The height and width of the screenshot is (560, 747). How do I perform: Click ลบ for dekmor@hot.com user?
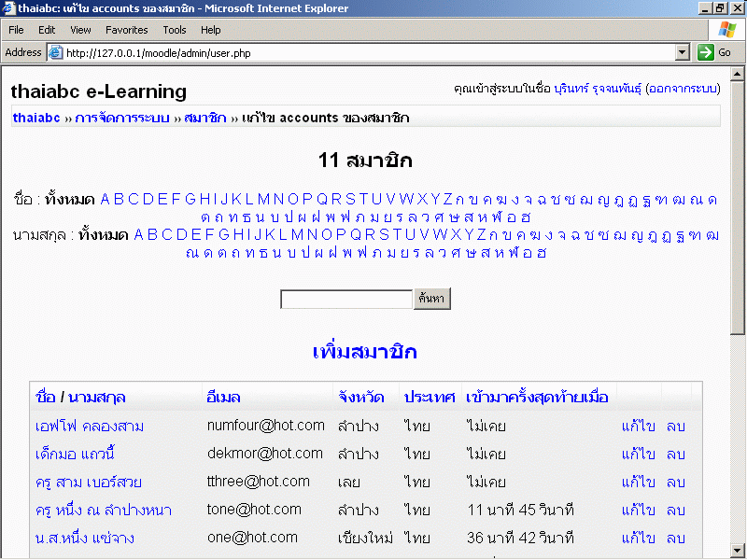pyautogui.click(x=676, y=455)
